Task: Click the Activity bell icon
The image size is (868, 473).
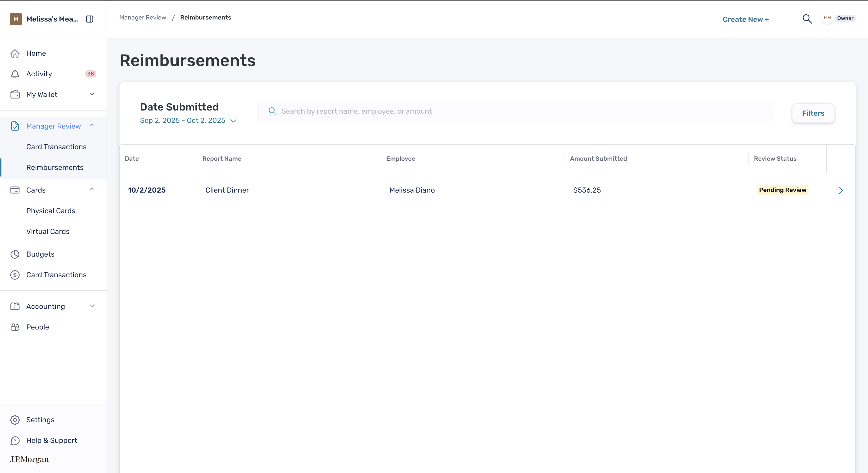Action: 15,74
